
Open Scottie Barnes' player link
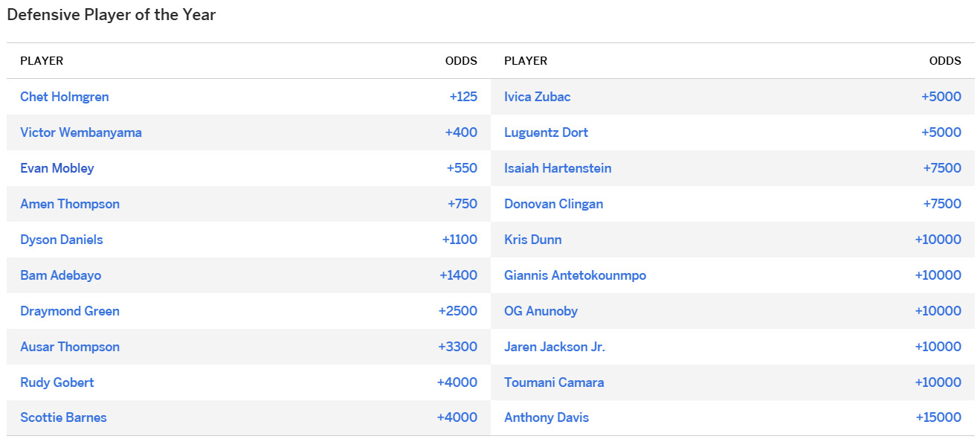pos(64,417)
